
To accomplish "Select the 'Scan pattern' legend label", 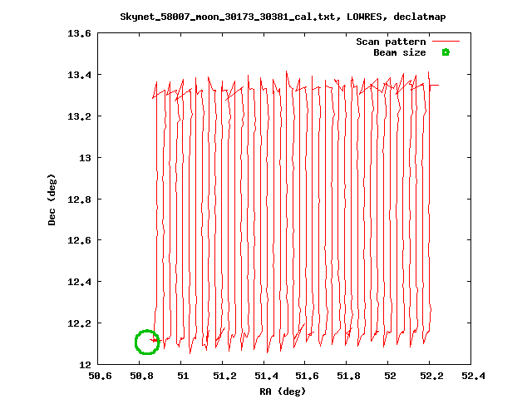I will 391,42.
